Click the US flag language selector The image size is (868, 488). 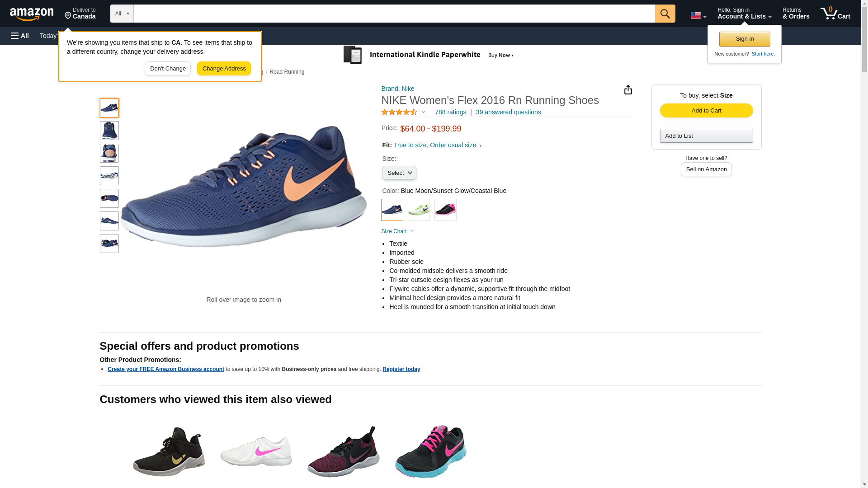click(698, 15)
